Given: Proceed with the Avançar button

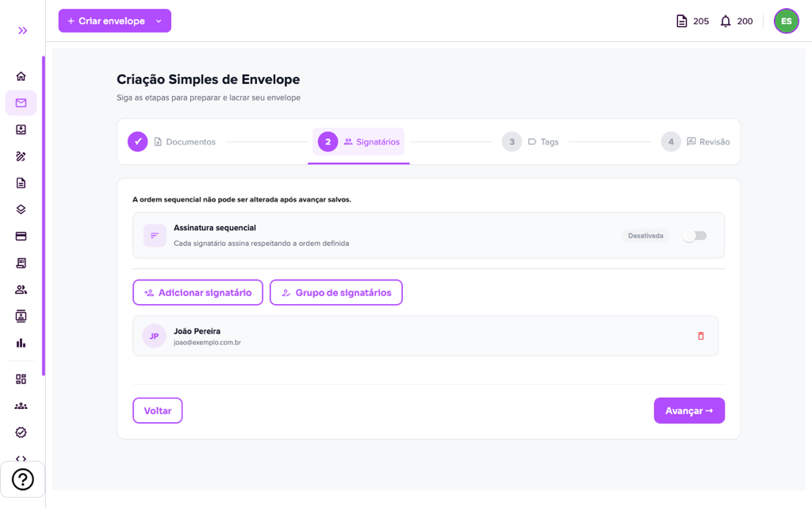Looking at the screenshot, I should pyautogui.click(x=689, y=410).
